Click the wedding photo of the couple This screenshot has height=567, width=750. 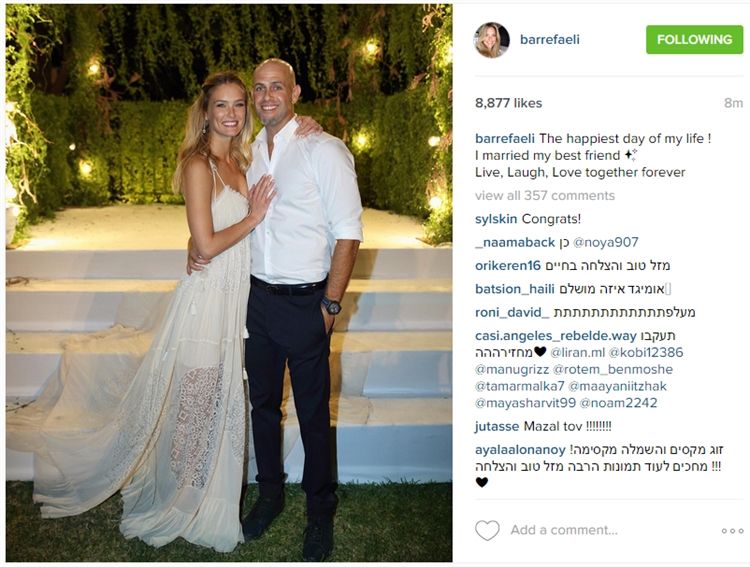(x=229, y=282)
